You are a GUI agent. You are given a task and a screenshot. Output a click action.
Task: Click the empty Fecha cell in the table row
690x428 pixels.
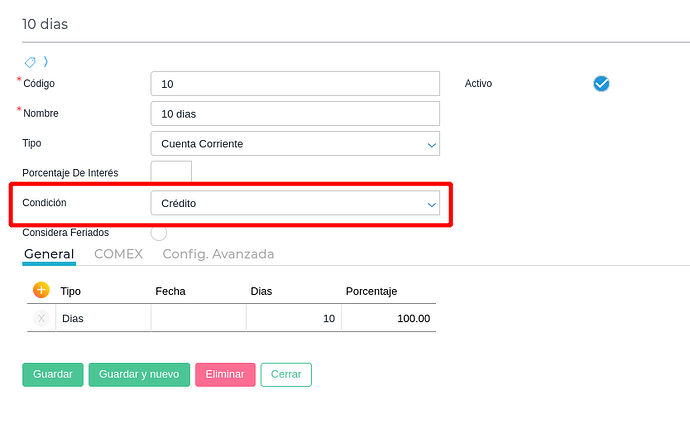click(x=198, y=318)
